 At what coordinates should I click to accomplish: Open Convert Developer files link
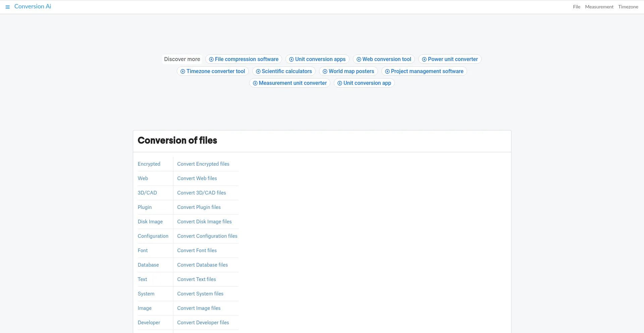click(x=203, y=323)
